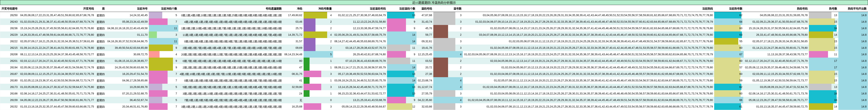The height and width of the screenshot is (110, 868).
Task: Click the 当前热号数 column header
Action: click(736, 8)
